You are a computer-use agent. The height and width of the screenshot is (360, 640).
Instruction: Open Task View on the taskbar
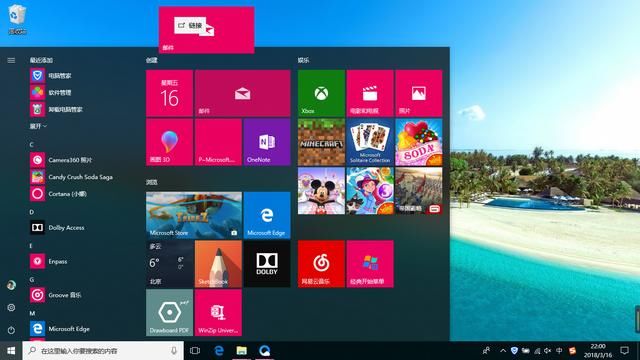pyautogui.click(x=195, y=351)
